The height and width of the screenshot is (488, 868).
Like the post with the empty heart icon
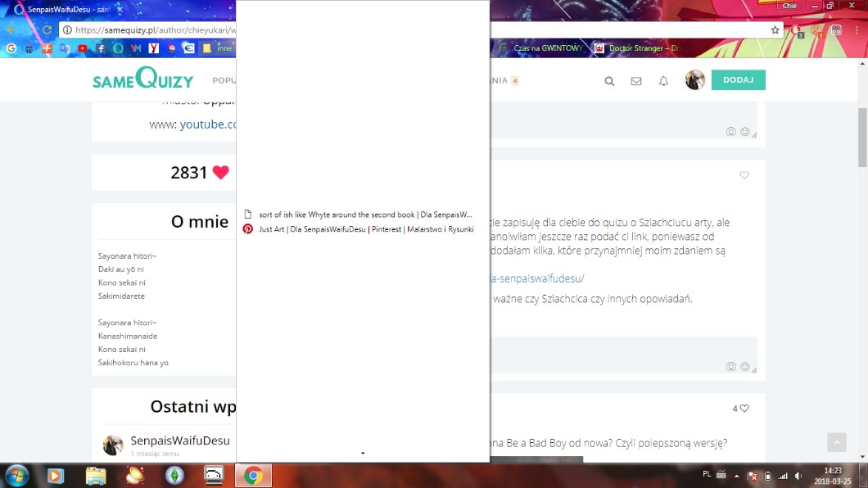click(x=744, y=175)
